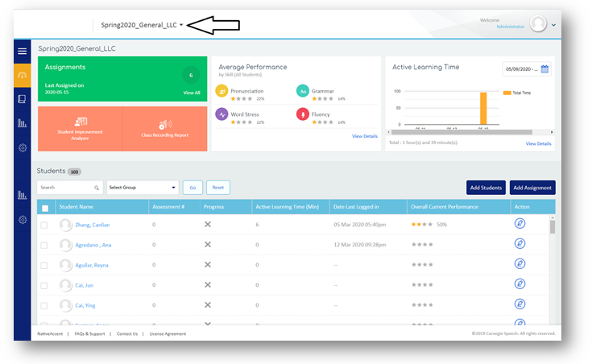Sort by Overall Current Performance header

tap(445, 206)
